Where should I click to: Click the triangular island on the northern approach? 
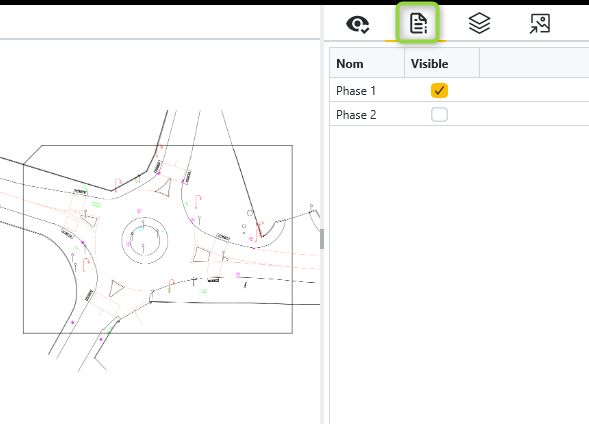[x=165, y=187]
